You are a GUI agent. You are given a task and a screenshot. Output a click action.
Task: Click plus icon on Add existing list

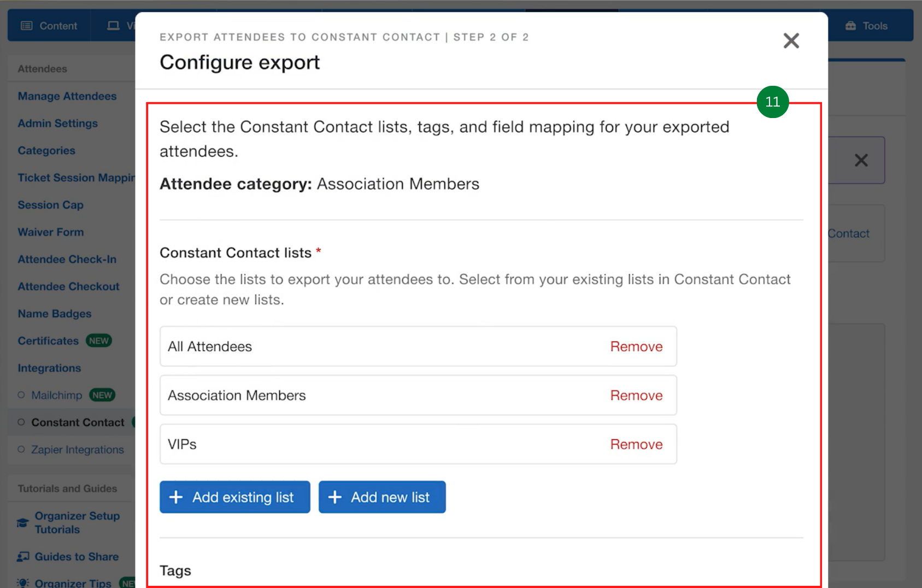click(x=176, y=497)
